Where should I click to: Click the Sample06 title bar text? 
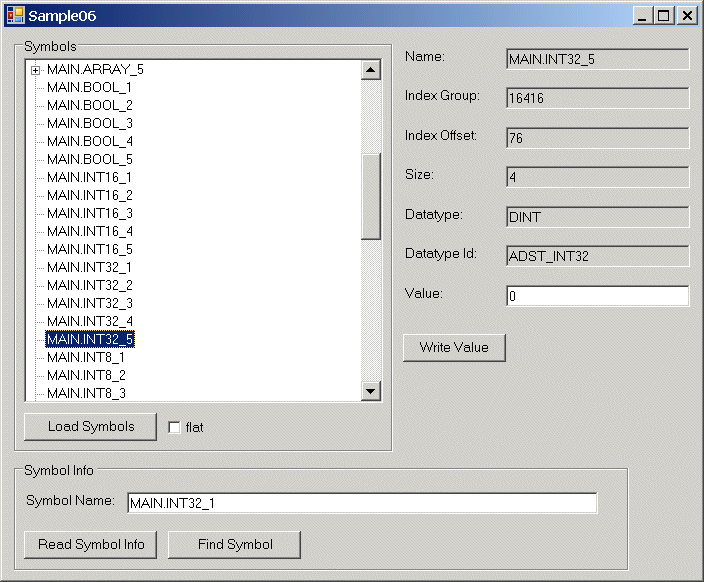62,16
